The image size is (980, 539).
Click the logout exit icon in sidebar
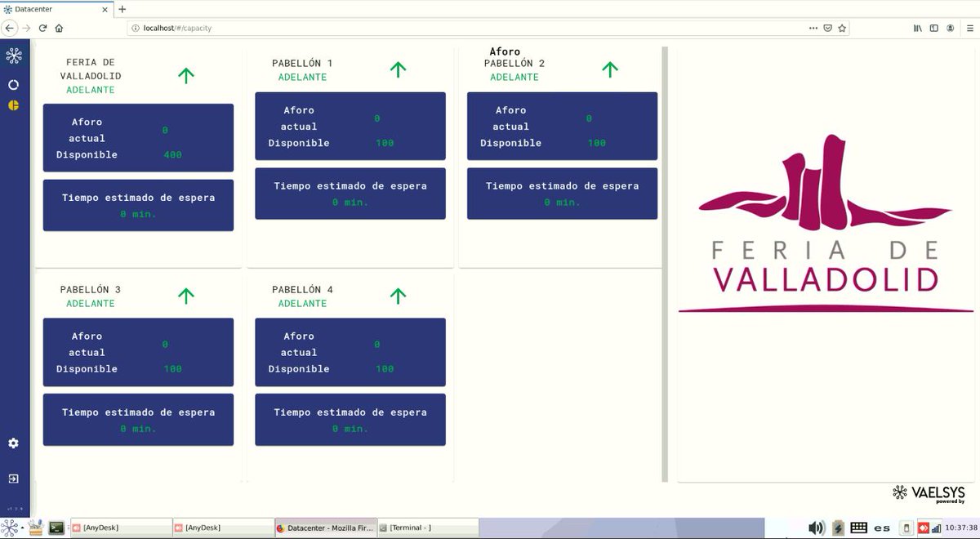(13, 479)
